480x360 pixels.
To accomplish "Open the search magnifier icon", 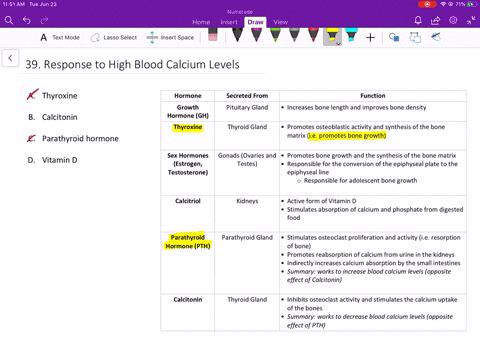I will pyautogui.click(x=9, y=21).
